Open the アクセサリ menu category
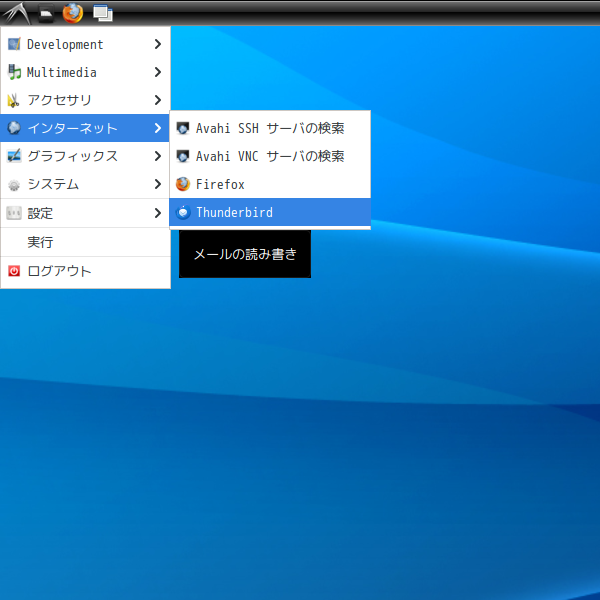 point(85,100)
